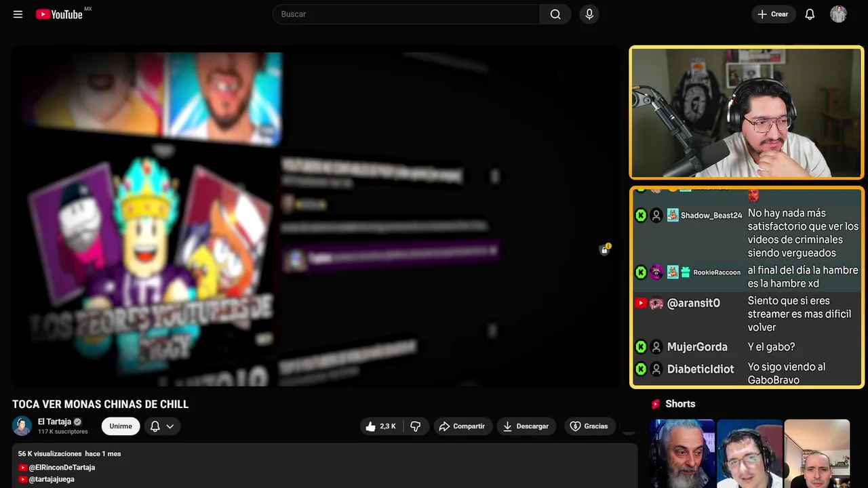Screen dimensions: 868x488
Task: Open the notifications bell in header
Action: tap(810, 14)
